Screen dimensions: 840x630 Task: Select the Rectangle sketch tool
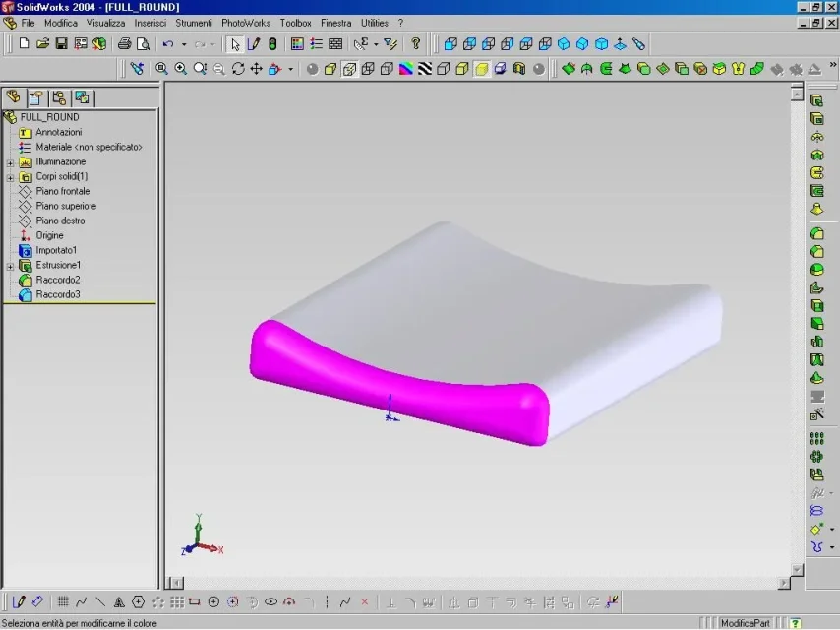[x=195, y=602]
